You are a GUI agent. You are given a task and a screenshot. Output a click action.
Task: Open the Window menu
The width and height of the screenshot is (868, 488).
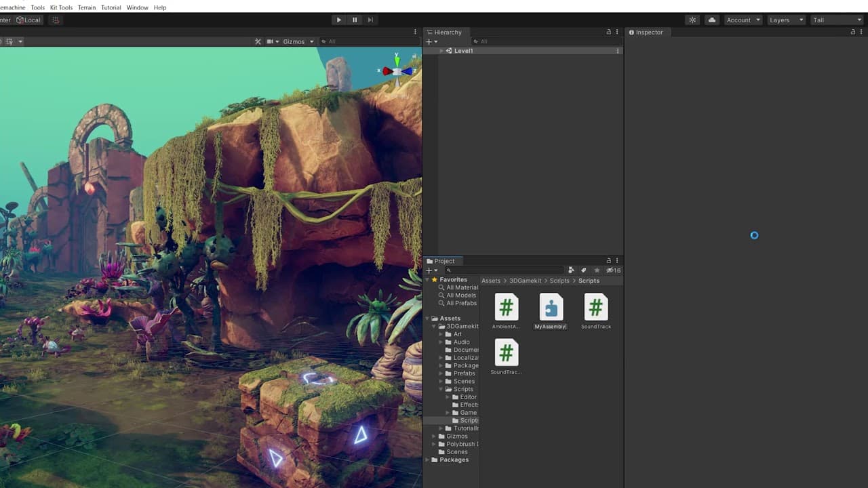point(138,7)
